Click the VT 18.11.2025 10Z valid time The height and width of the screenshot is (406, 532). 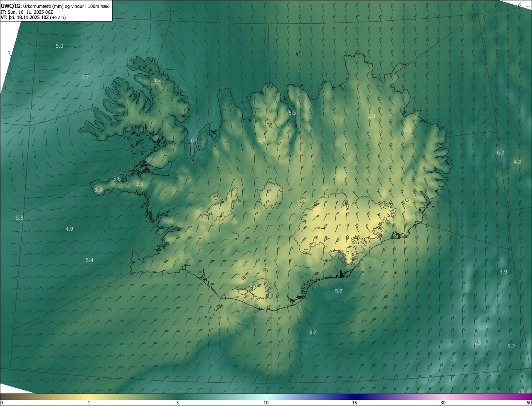33,17
